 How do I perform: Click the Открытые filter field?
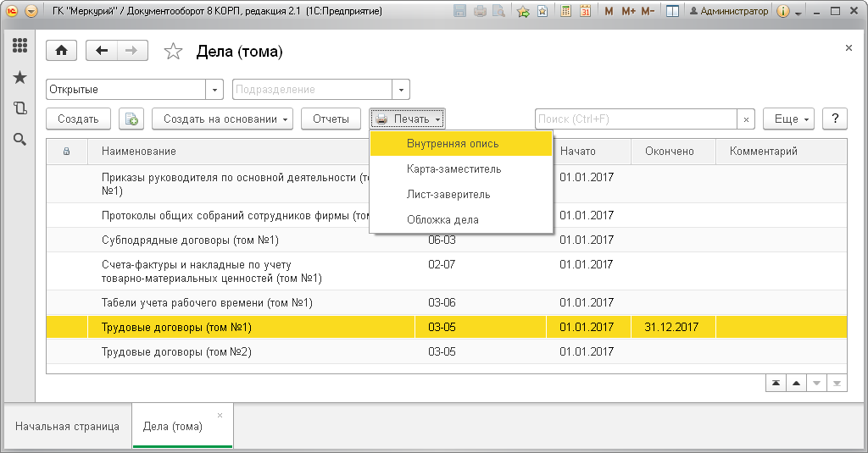[125, 90]
